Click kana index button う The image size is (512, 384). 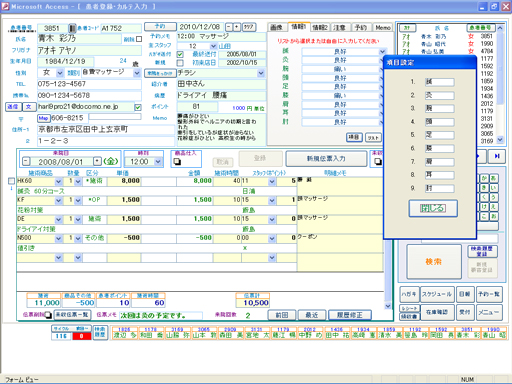pyautogui.click(x=494, y=197)
